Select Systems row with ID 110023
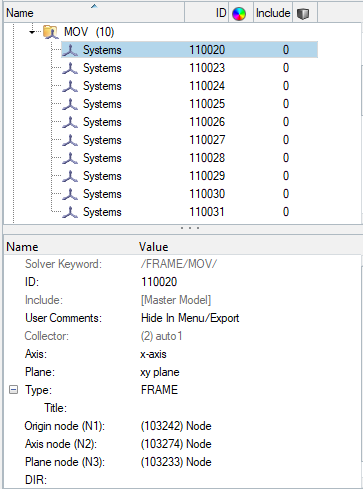Image resolution: width=363 pixels, height=489 pixels. tap(189, 68)
